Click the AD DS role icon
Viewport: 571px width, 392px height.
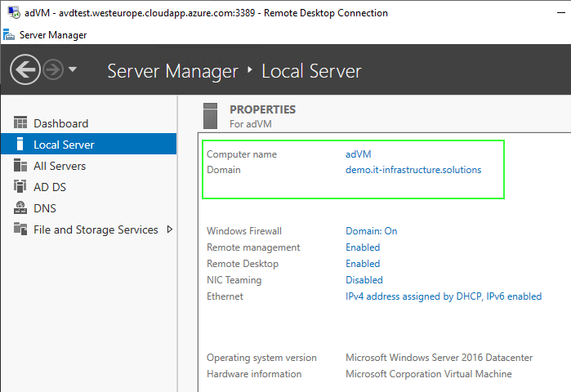[20, 186]
